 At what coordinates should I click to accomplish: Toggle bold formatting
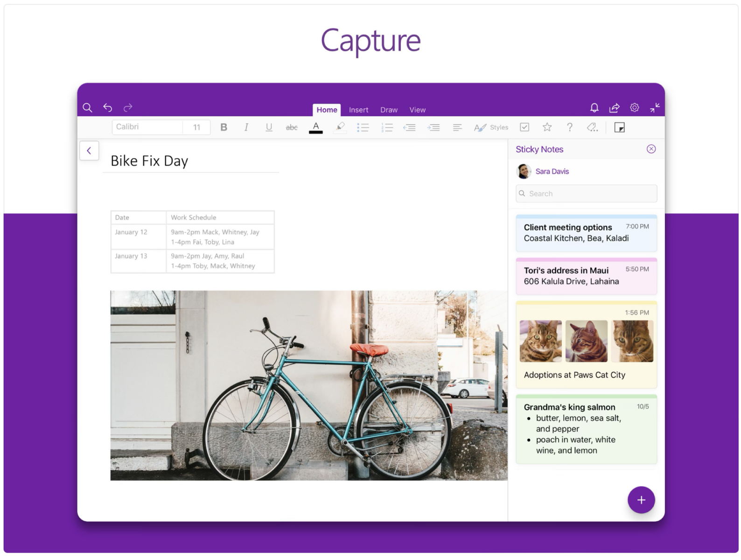tap(224, 127)
